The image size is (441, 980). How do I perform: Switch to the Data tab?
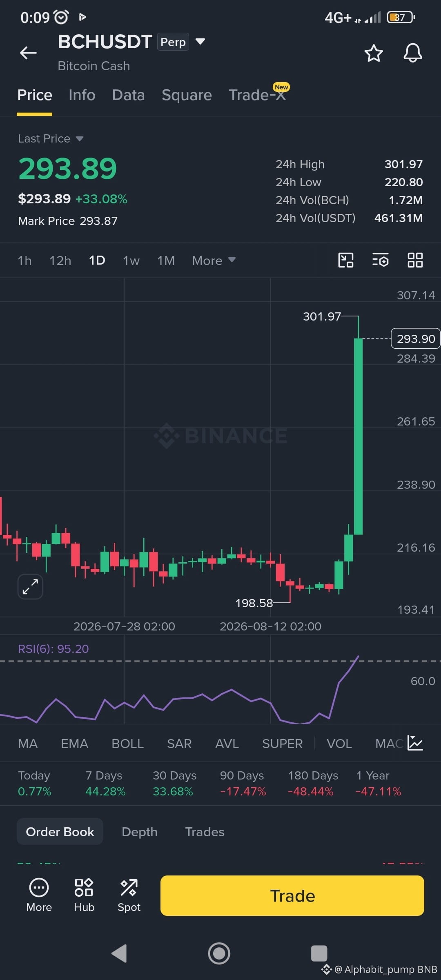[128, 95]
